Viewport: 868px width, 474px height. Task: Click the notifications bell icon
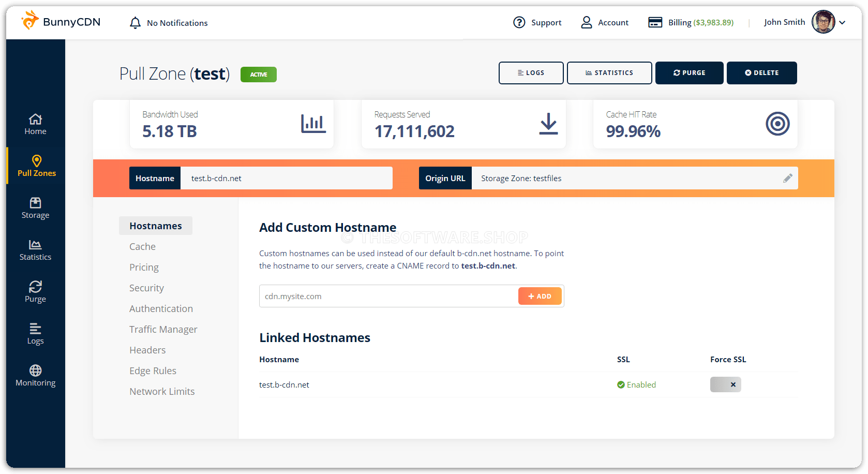tap(135, 23)
